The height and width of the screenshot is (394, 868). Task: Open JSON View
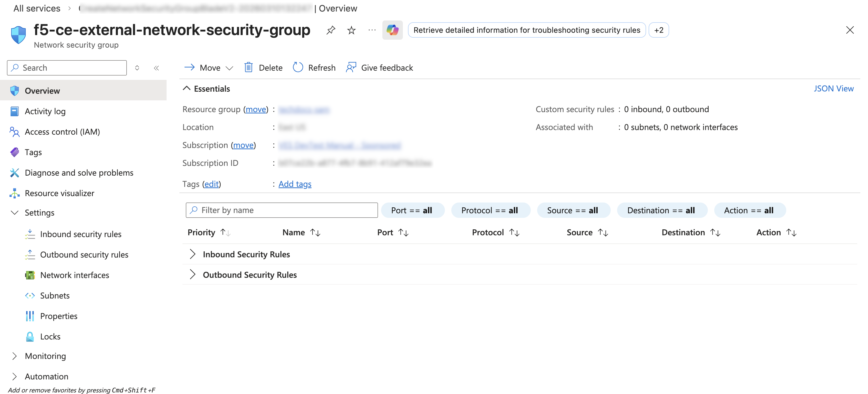834,88
